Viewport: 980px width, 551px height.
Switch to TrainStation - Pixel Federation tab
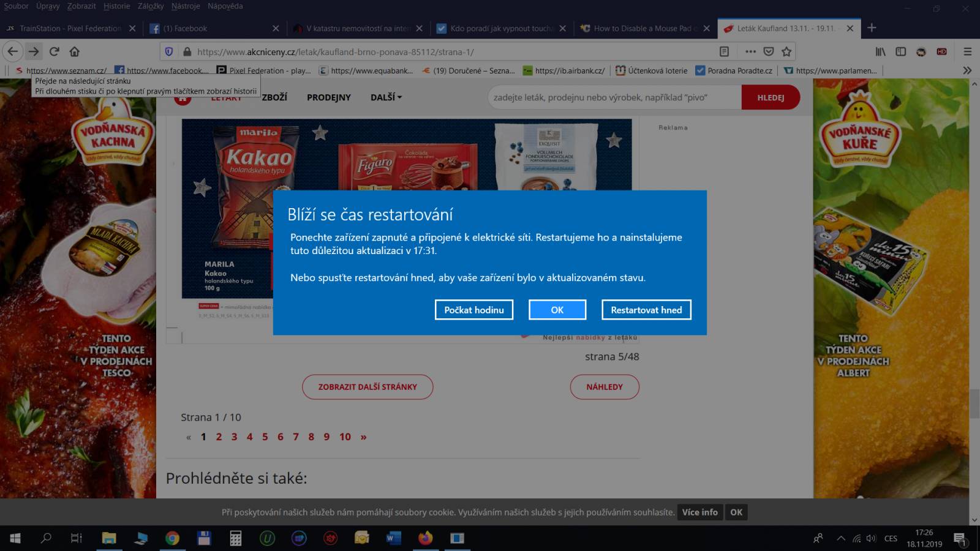coord(70,28)
